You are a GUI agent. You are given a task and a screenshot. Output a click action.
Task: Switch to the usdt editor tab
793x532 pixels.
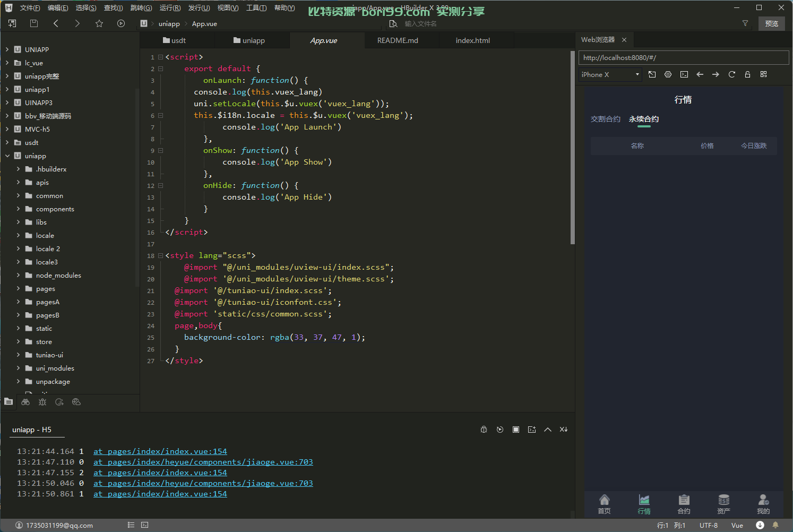pyautogui.click(x=177, y=40)
